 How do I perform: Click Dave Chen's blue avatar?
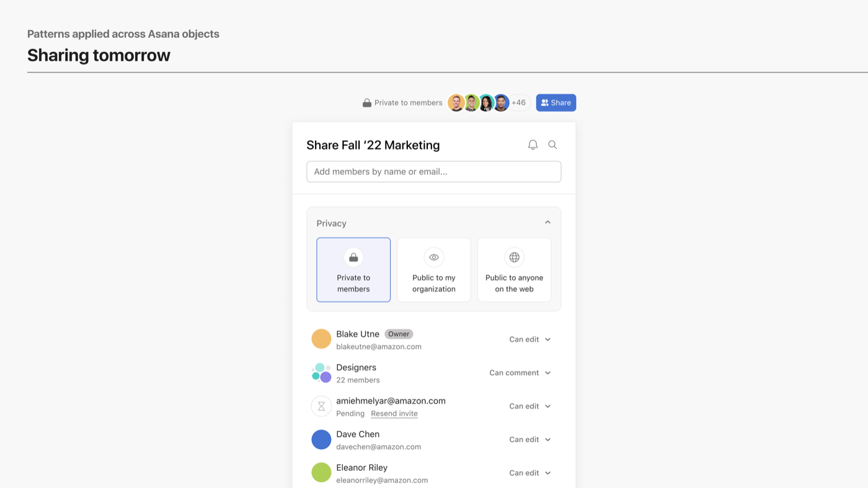click(x=321, y=440)
